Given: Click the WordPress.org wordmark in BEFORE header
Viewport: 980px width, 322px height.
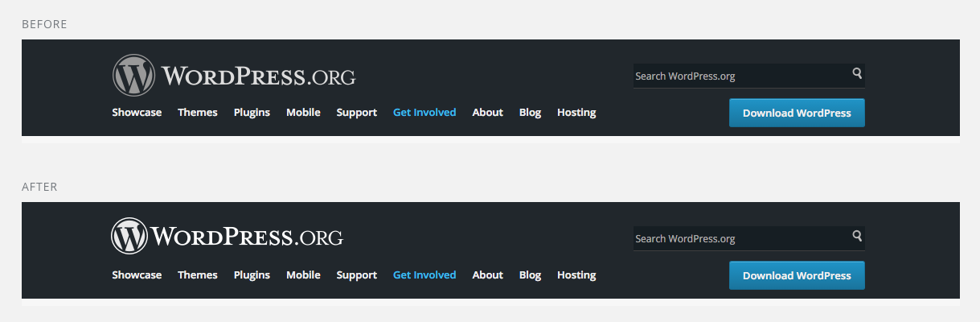Looking at the screenshot, I should point(258,76).
